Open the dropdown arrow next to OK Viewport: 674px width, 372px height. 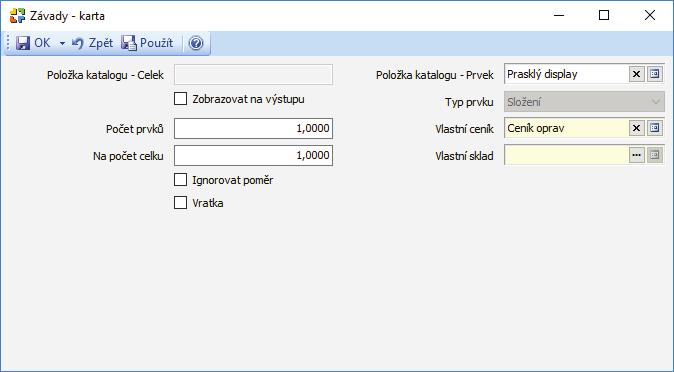pyautogui.click(x=62, y=43)
